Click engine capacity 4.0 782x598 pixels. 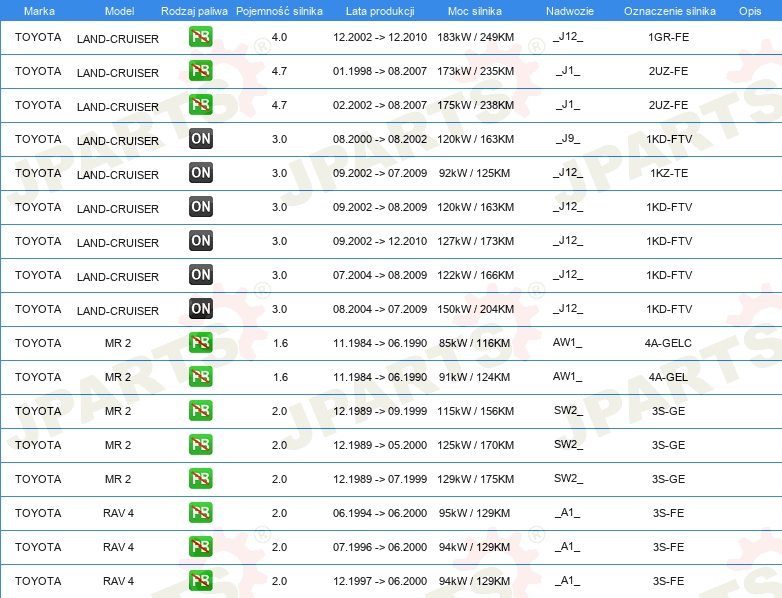279,37
